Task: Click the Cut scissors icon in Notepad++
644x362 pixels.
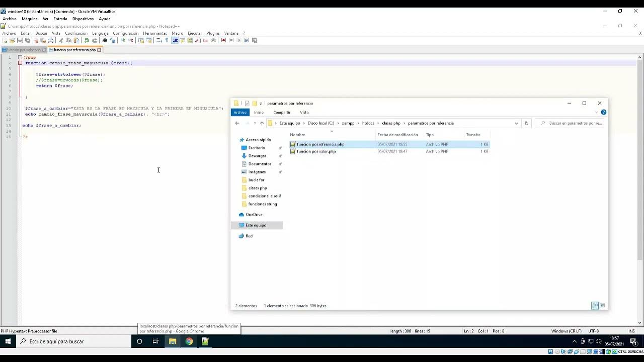Action: (60, 40)
